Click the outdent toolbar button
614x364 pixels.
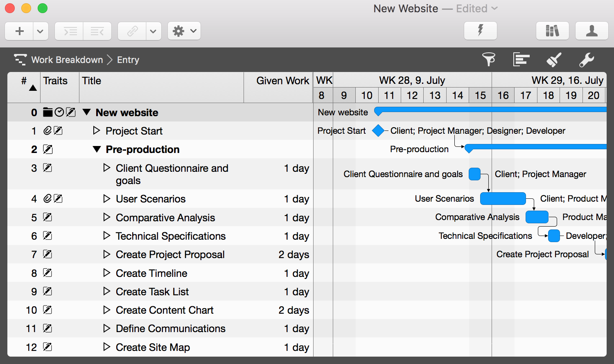(97, 31)
